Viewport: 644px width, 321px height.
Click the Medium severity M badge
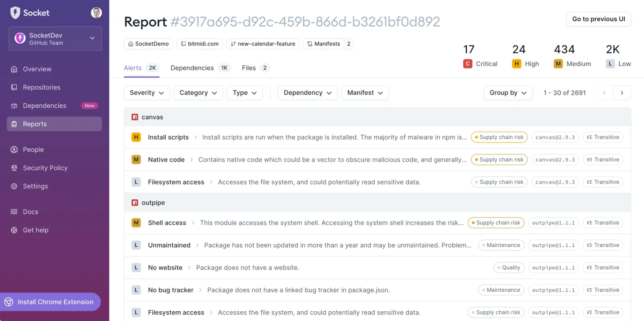tap(558, 64)
